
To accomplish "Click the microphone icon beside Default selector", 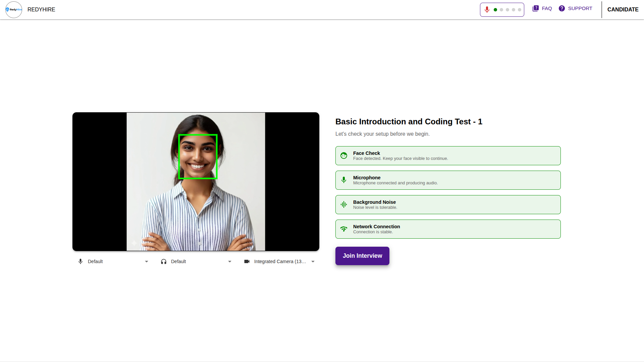I will (x=80, y=261).
